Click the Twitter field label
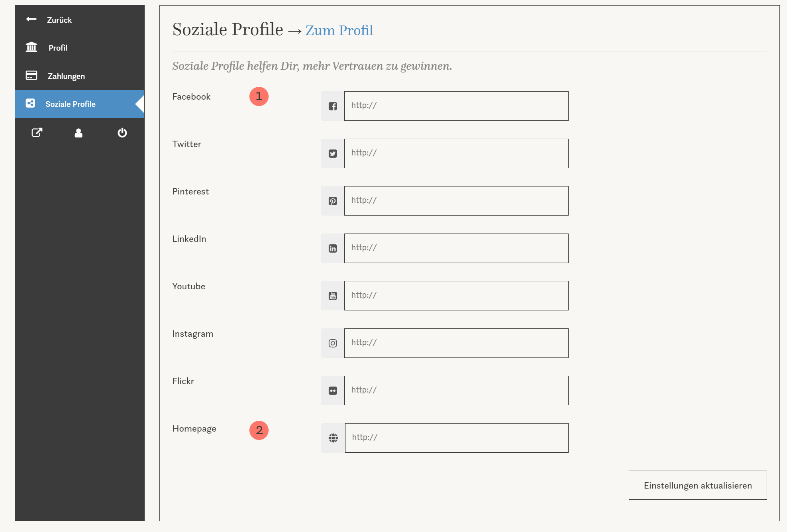The height and width of the screenshot is (532, 787). click(x=186, y=144)
